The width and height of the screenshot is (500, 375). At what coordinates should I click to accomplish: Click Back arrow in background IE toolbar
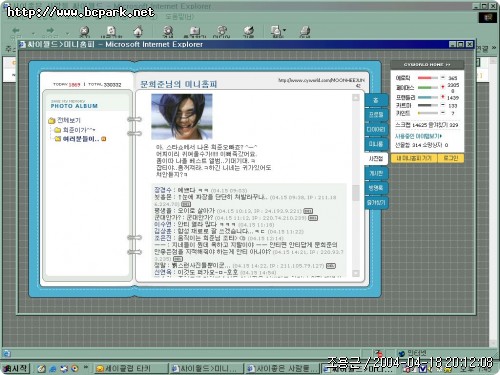(x=16, y=30)
